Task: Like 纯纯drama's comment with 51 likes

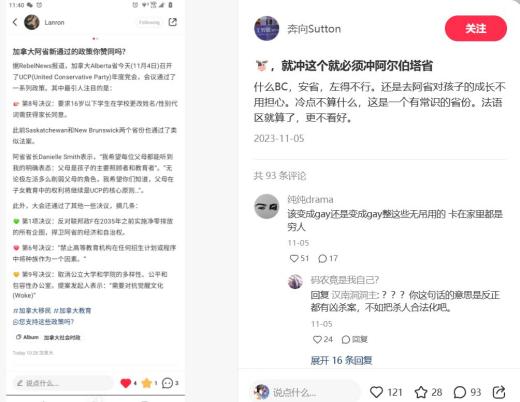Action: [x=294, y=258]
